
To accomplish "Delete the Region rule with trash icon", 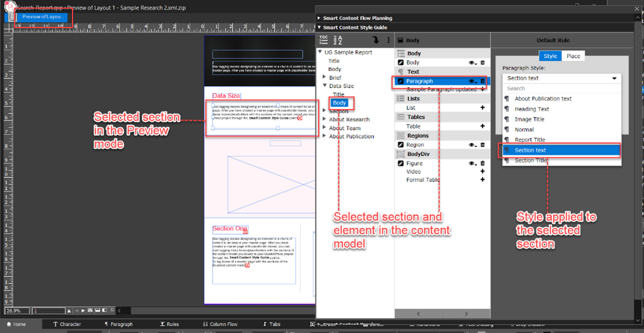I will pos(482,145).
